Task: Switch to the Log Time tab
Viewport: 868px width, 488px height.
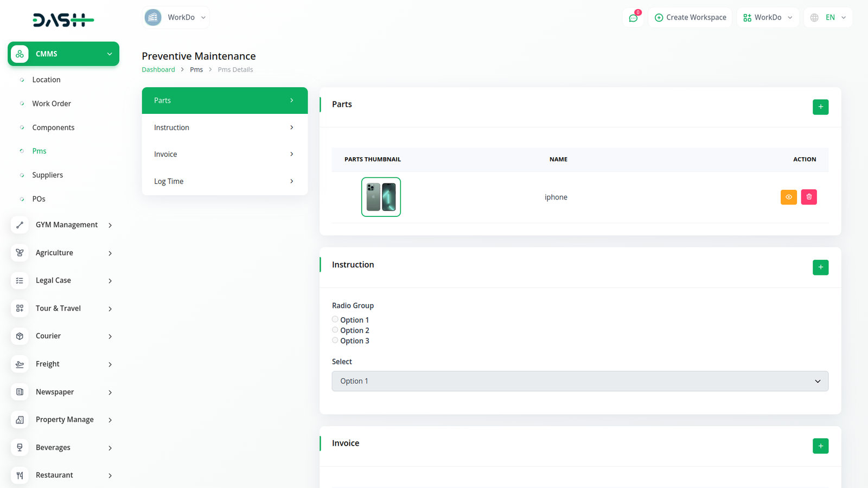Action: [224, 181]
